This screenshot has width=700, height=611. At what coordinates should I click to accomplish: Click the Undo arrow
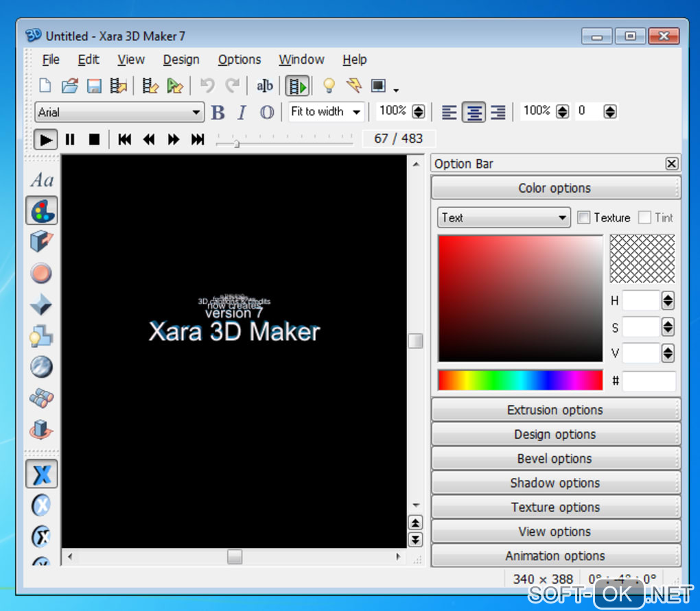[x=207, y=85]
